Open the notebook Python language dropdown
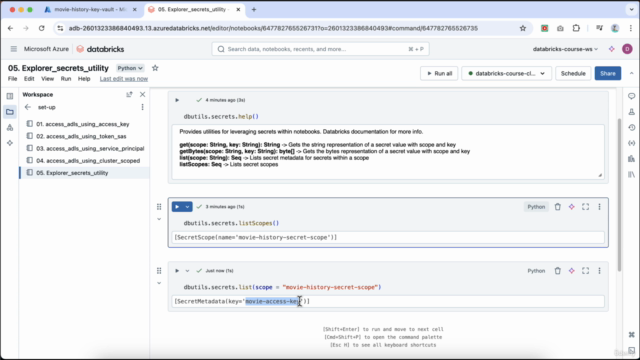640x360 pixels. click(130, 68)
